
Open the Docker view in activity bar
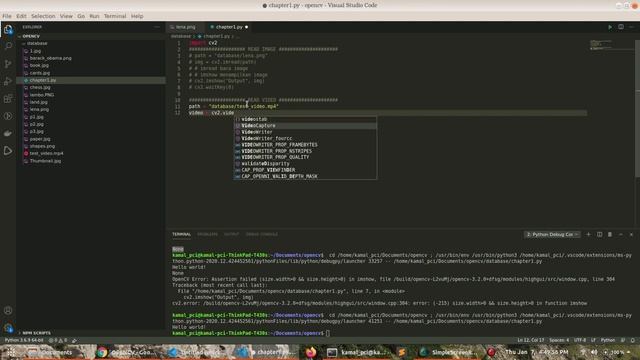tap(8, 133)
